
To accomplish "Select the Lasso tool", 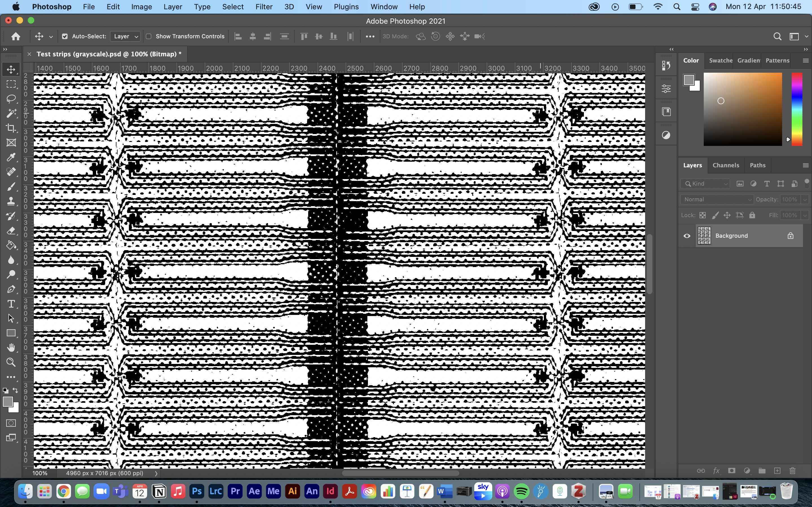I will click(x=11, y=99).
